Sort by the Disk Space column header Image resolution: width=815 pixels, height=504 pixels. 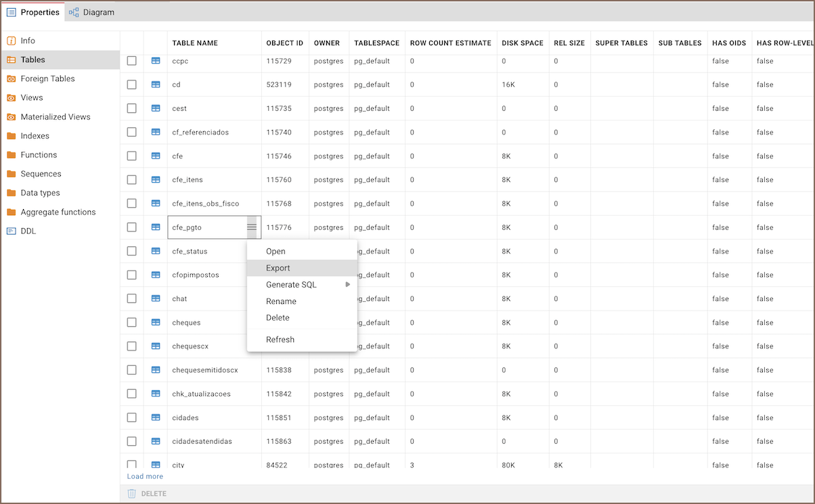[x=522, y=43]
